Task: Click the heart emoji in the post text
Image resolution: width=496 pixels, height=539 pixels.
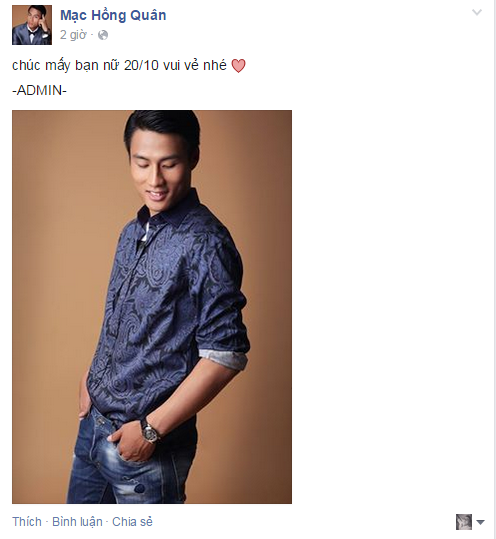Action: point(238,66)
